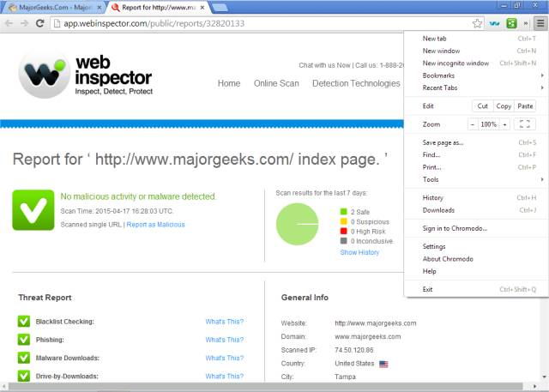Decrease zoom with the minus button
549x392 pixels.
point(473,124)
